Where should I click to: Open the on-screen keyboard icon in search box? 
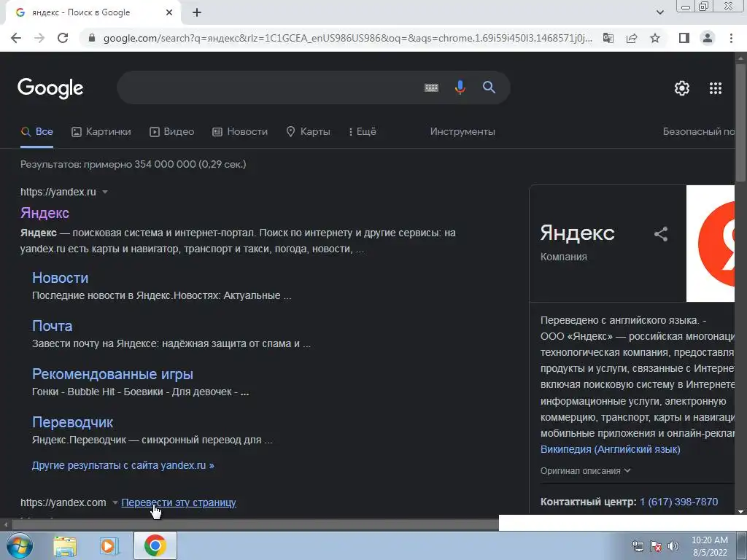pyautogui.click(x=431, y=87)
